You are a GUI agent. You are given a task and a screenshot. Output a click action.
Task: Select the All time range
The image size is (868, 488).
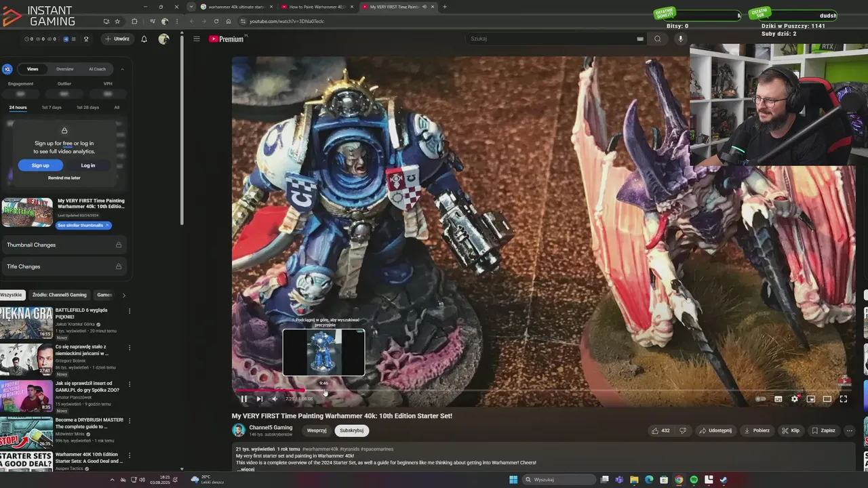[117, 107]
